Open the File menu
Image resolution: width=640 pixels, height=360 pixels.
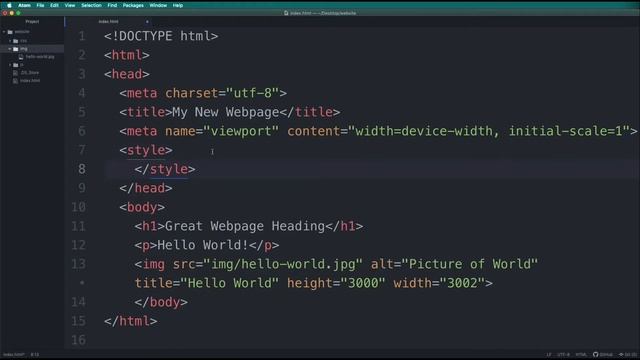pos(40,5)
